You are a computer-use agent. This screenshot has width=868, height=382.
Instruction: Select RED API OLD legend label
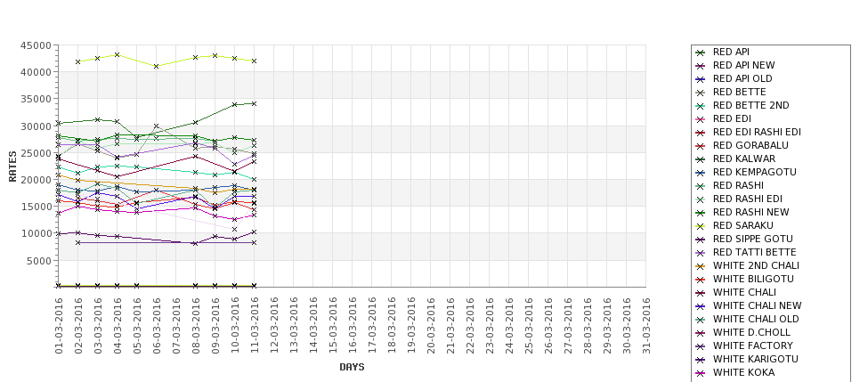pos(742,78)
